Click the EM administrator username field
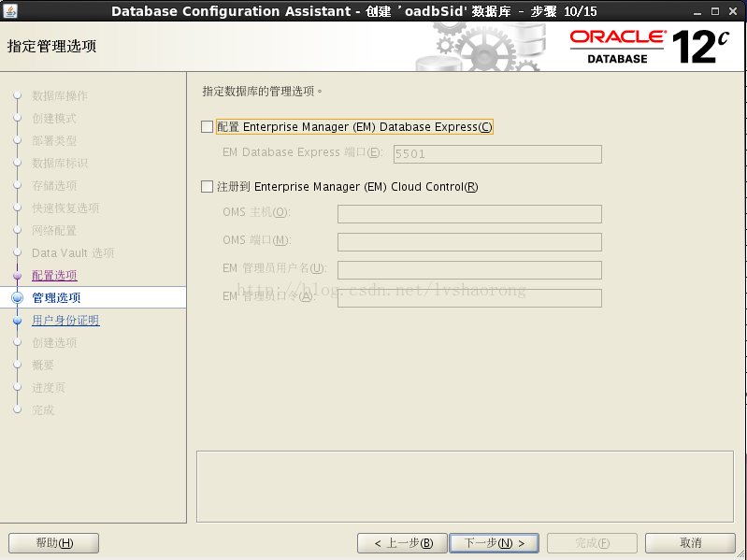 tap(469, 270)
